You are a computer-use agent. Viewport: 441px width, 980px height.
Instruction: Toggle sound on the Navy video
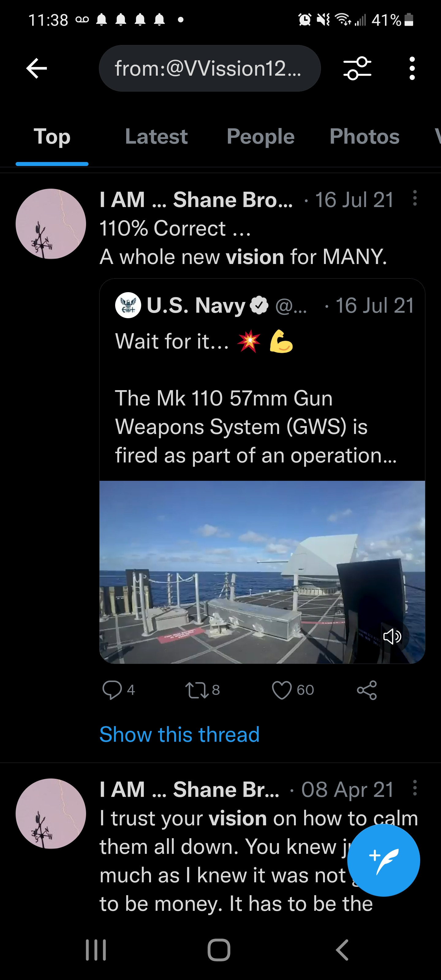pos(392,636)
